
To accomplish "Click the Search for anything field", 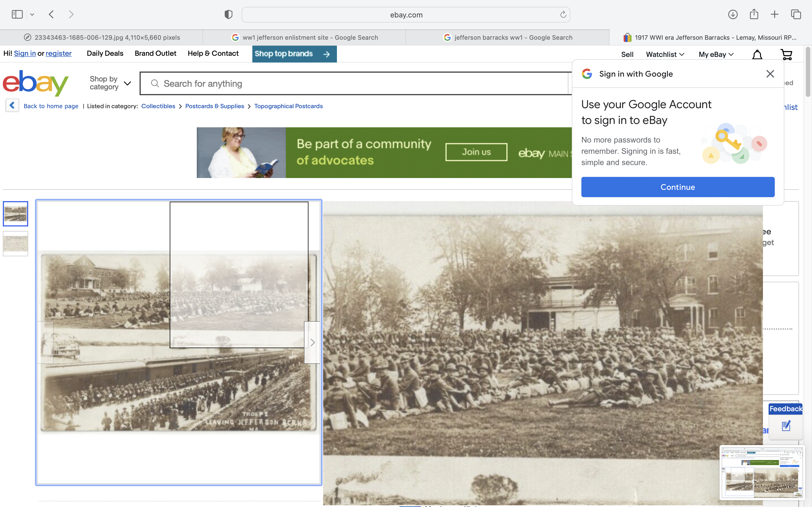I will click(356, 83).
